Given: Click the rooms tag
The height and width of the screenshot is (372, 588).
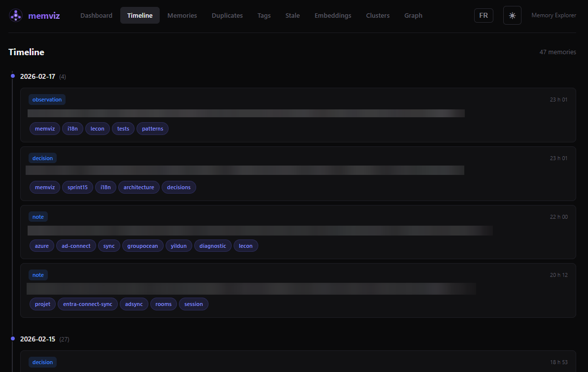Looking at the screenshot, I should (x=164, y=304).
